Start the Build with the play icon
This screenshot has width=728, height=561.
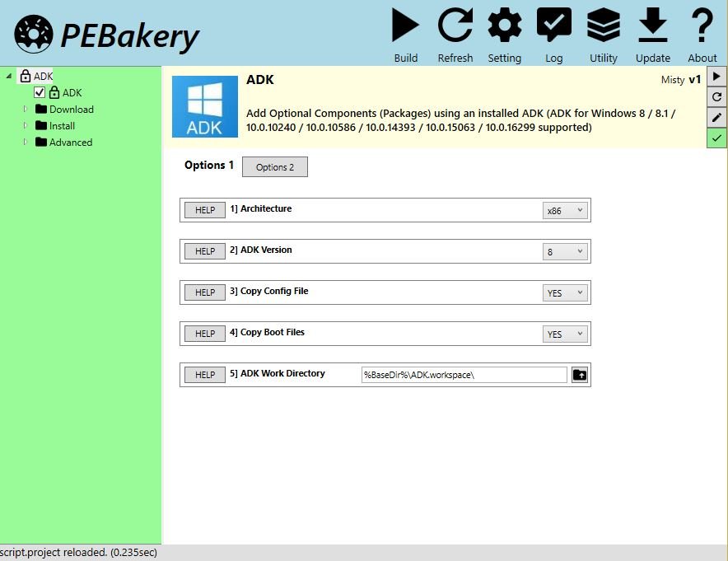click(405, 25)
